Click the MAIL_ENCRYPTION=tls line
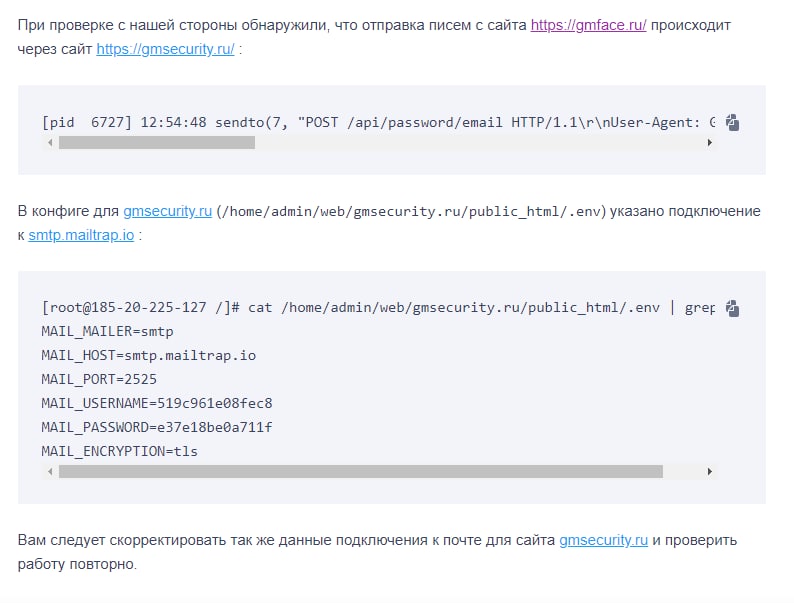The height and width of the screenshot is (603, 794). 120,451
